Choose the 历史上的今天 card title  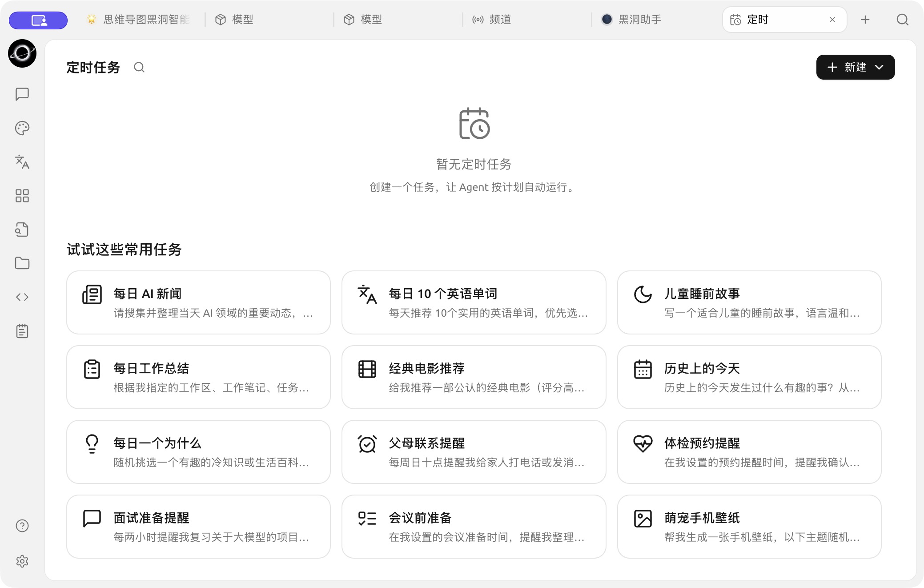702,368
